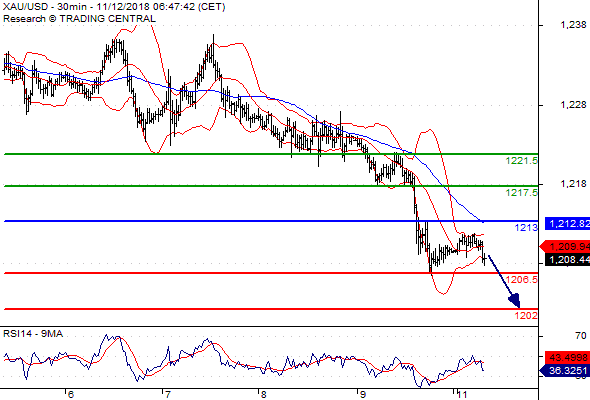Click date marker 7 on time axis

click(x=167, y=394)
